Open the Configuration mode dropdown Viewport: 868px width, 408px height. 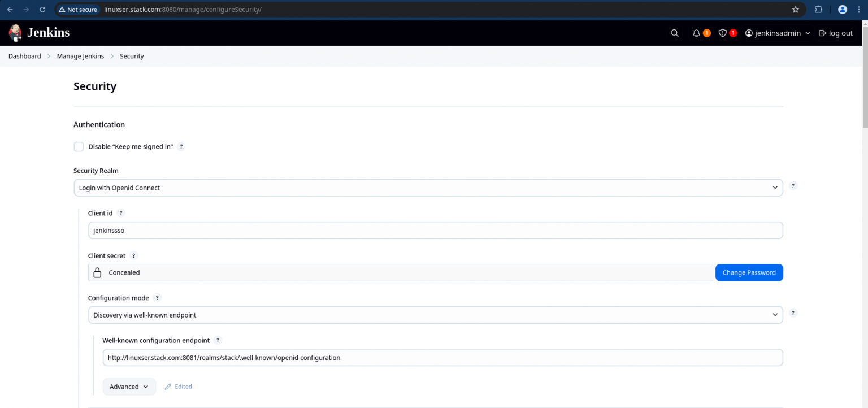coord(436,315)
